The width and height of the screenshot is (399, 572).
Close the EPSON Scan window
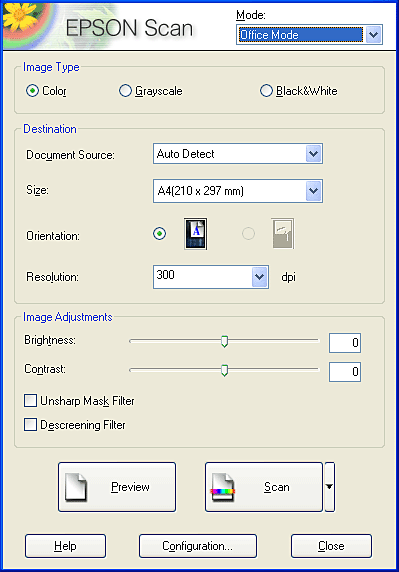point(331,546)
